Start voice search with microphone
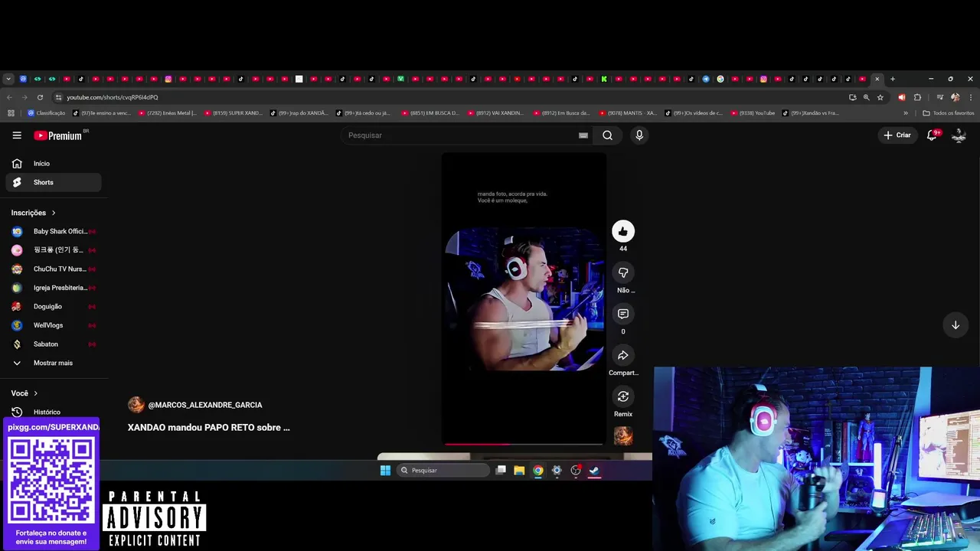 pyautogui.click(x=639, y=135)
